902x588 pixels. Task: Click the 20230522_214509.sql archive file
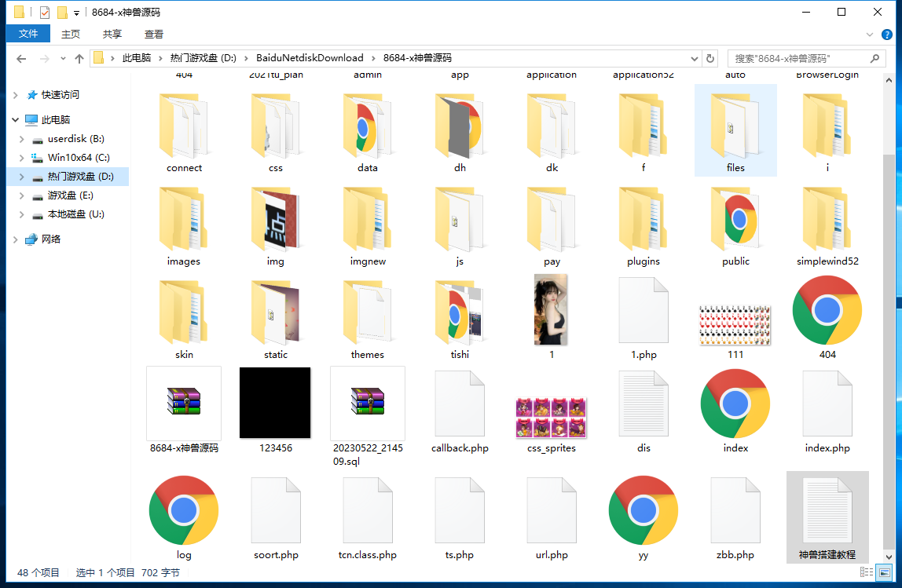[x=367, y=403]
